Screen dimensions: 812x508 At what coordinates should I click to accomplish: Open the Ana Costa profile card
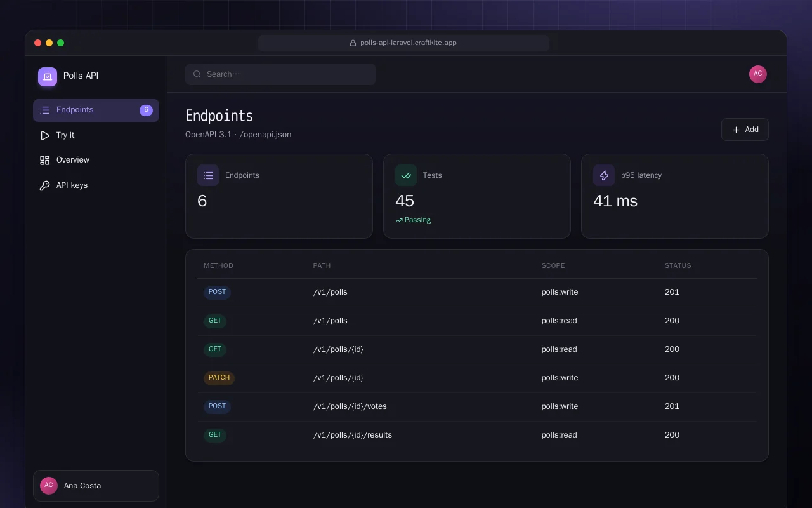pyautogui.click(x=96, y=486)
